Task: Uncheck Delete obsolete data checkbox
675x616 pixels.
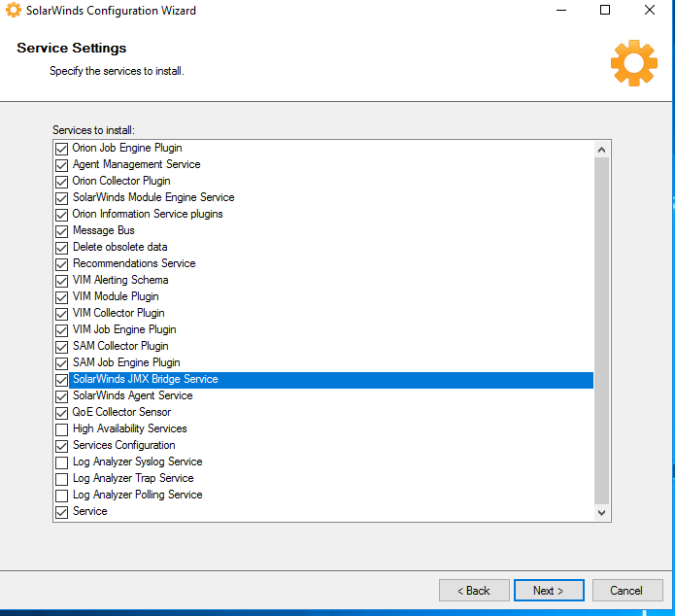Action: tap(61, 248)
